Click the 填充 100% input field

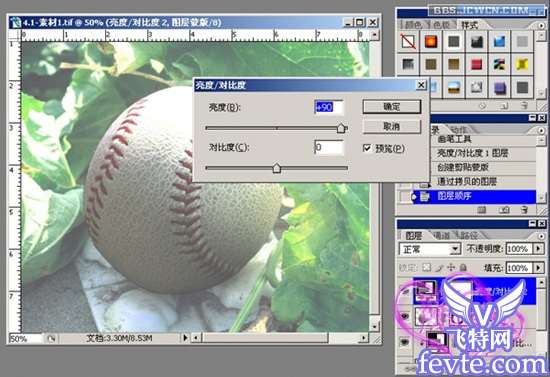coord(519,268)
